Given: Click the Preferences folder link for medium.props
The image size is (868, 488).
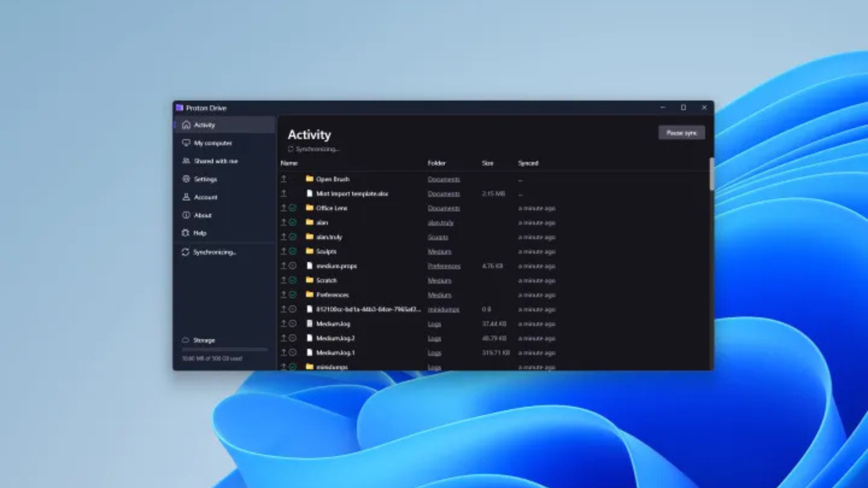Looking at the screenshot, I should point(443,266).
